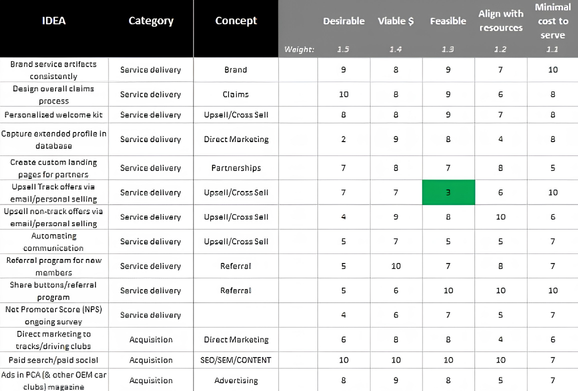Select Upsell/Cross Sell concept for Automating communication
Viewport: 578px width, 391px height.
(236, 241)
